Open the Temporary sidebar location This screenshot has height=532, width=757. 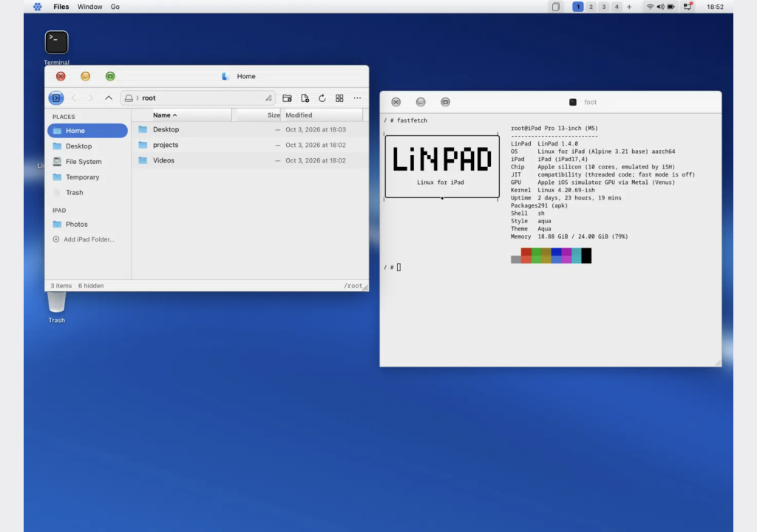coord(87,177)
